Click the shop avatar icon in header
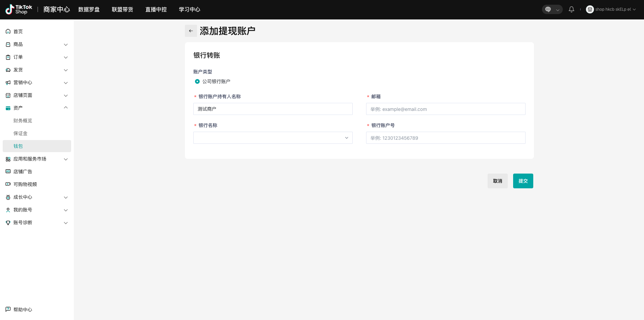644x320 pixels. (590, 9)
